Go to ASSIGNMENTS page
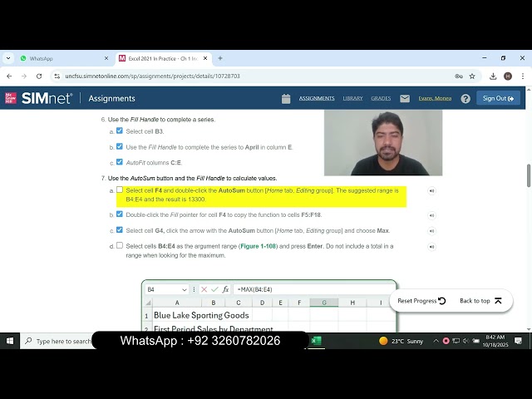The width and height of the screenshot is (532, 399). (x=317, y=98)
